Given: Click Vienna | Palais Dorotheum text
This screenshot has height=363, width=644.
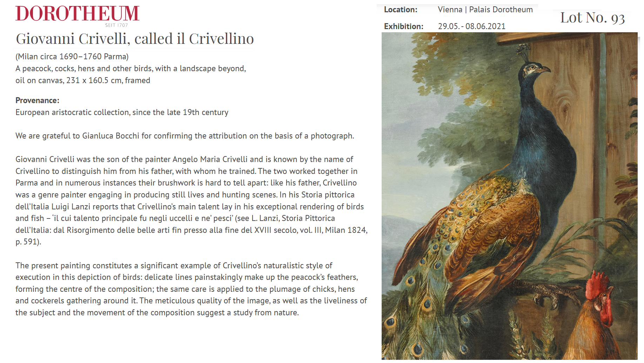Looking at the screenshot, I should point(485,10).
